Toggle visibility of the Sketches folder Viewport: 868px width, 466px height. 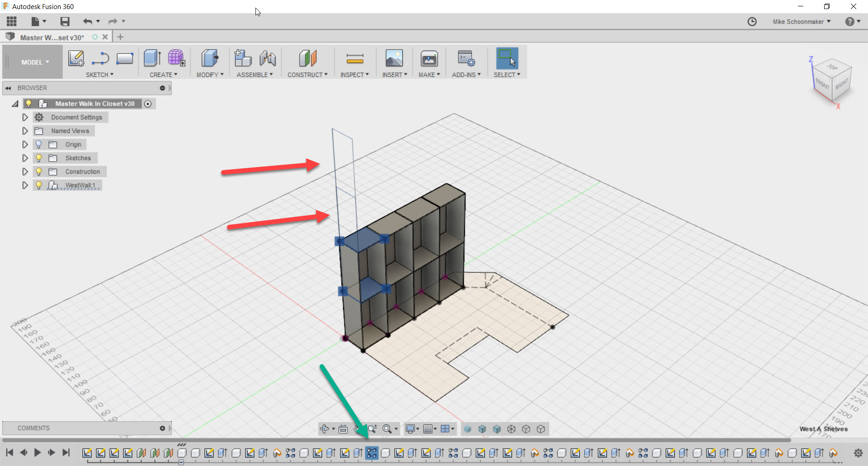click(x=39, y=158)
